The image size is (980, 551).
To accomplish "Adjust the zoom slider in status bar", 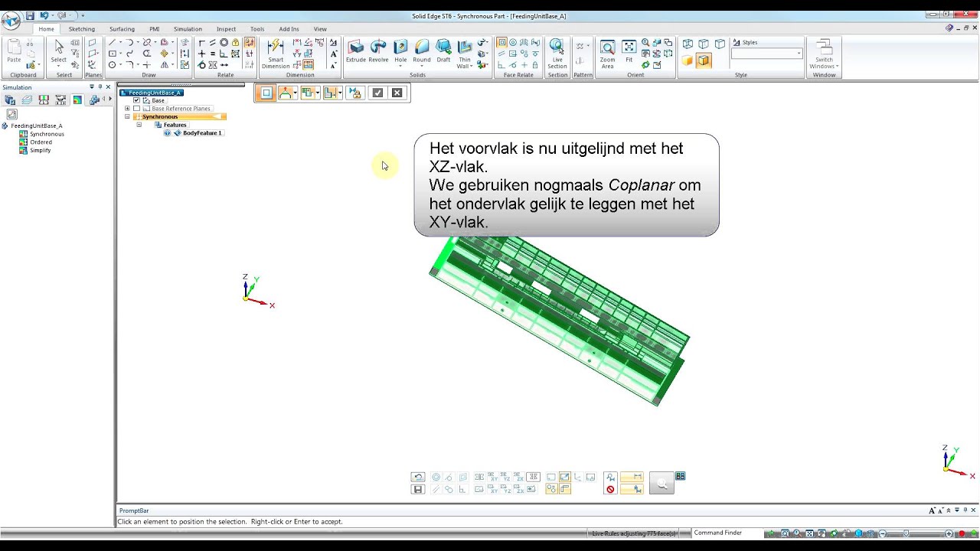I will (x=906, y=533).
